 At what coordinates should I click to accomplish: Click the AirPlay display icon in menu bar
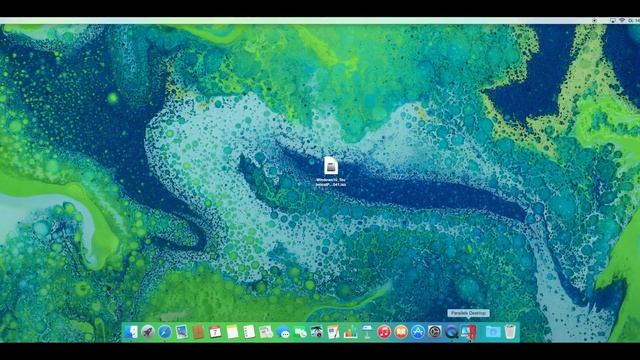click(613, 20)
